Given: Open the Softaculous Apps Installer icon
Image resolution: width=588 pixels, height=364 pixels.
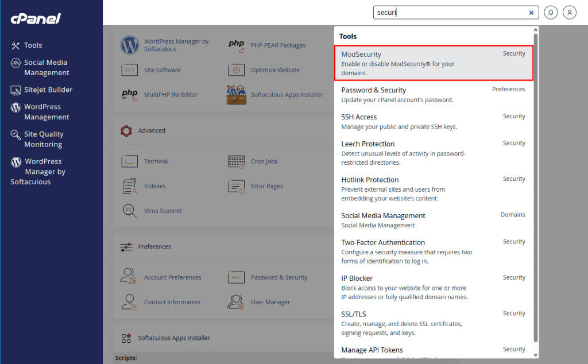Looking at the screenshot, I should click(x=236, y=95).
